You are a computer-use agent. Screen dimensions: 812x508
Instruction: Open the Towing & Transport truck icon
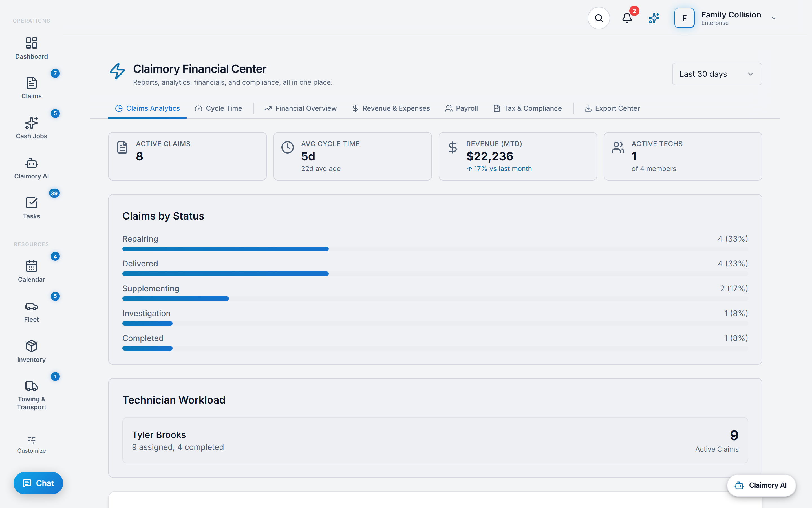[x=32, y=386]
